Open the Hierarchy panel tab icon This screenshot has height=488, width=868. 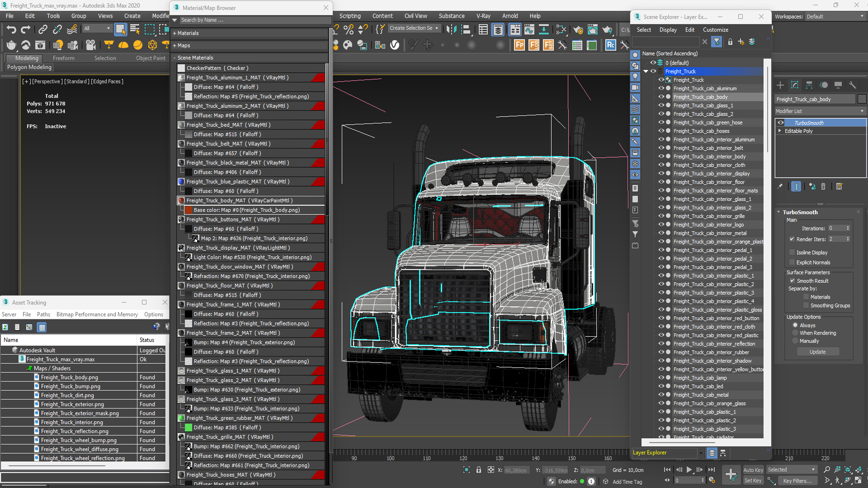click(x=809, y=85)
